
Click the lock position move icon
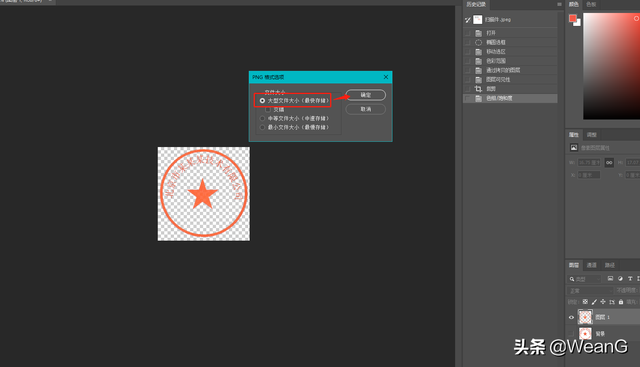(603, 302)
